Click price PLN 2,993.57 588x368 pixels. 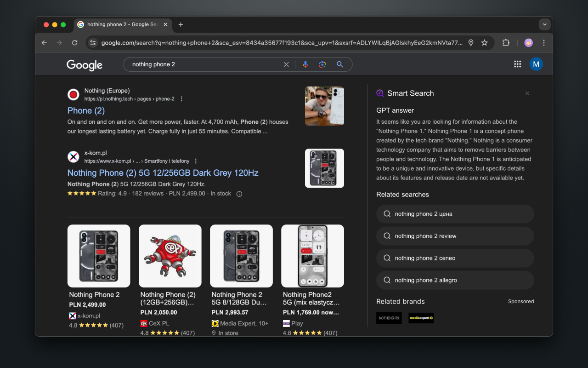[x=230, y=312]
